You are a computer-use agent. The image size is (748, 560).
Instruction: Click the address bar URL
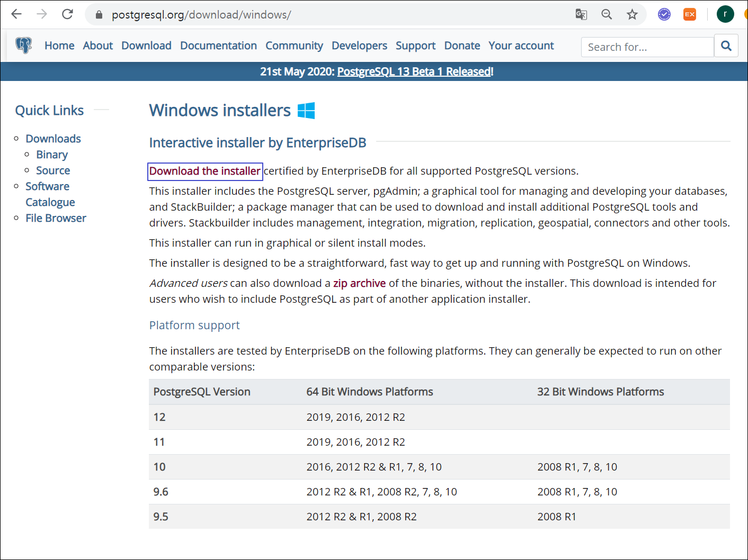click(x=201, y=15)
